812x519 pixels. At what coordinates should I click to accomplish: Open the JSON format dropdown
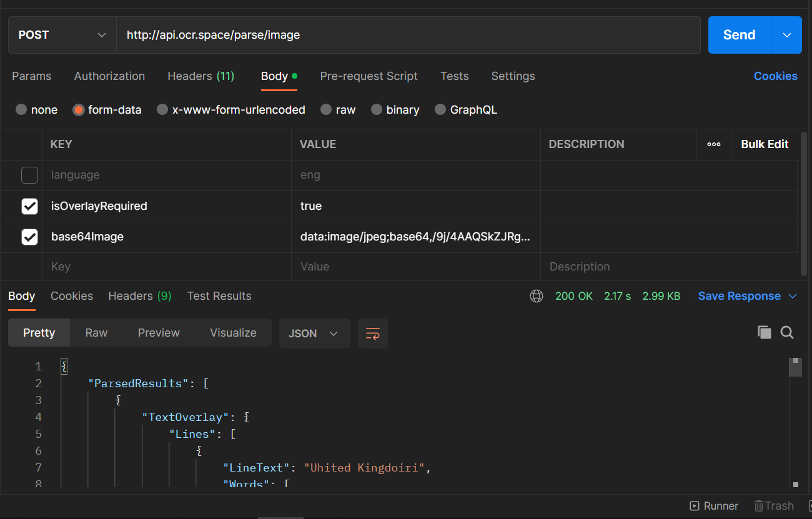[314, 334]
